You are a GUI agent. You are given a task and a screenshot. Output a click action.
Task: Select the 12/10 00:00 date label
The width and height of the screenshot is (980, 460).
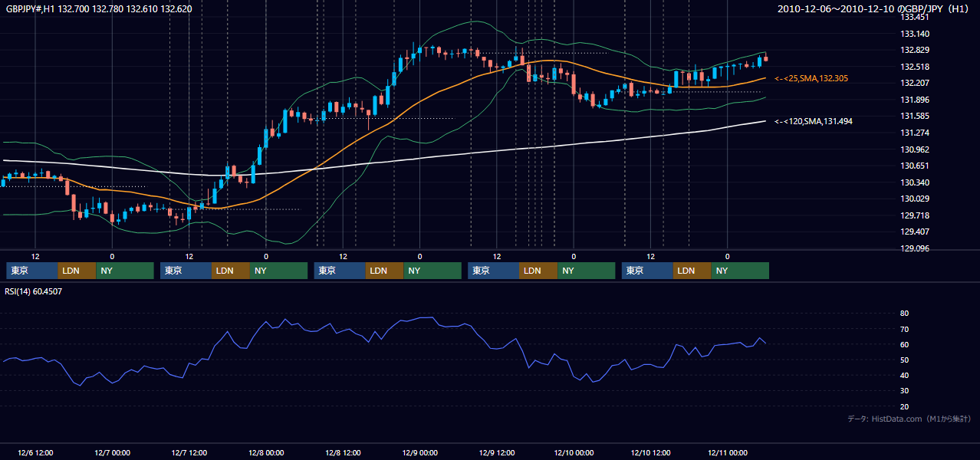click(x=574, y=452)
